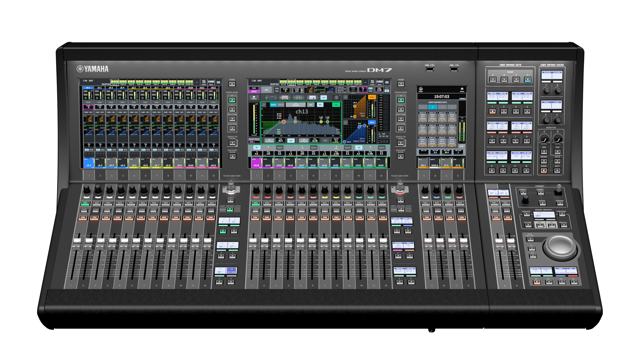Tap the orange DYN 1 button
The height and width of the screenshot is (364, 640).
pyautogui.click(x=372, y=97)
